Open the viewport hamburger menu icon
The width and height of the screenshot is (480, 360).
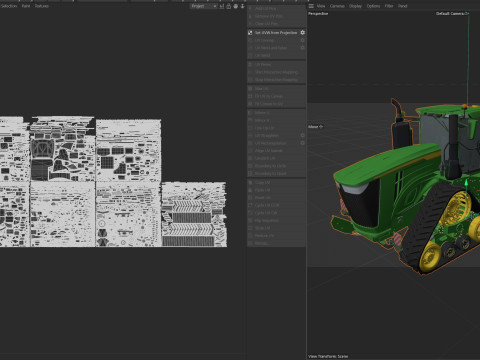coord(311,6)
